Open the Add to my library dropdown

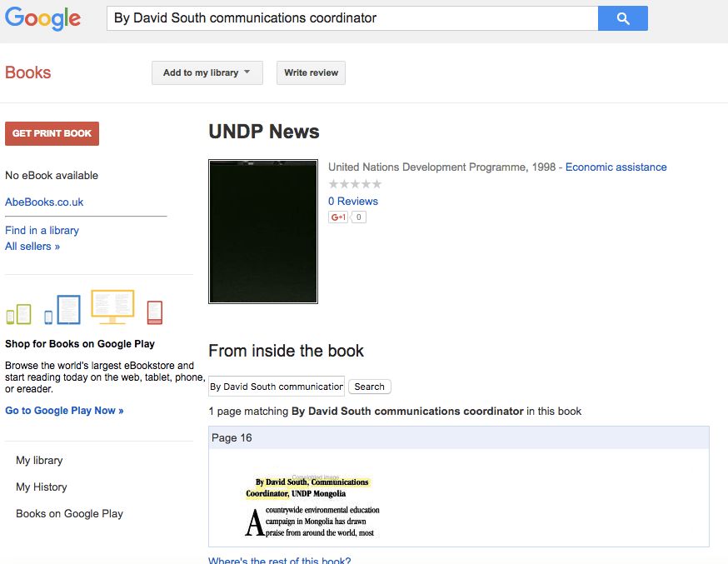[207, 72]
